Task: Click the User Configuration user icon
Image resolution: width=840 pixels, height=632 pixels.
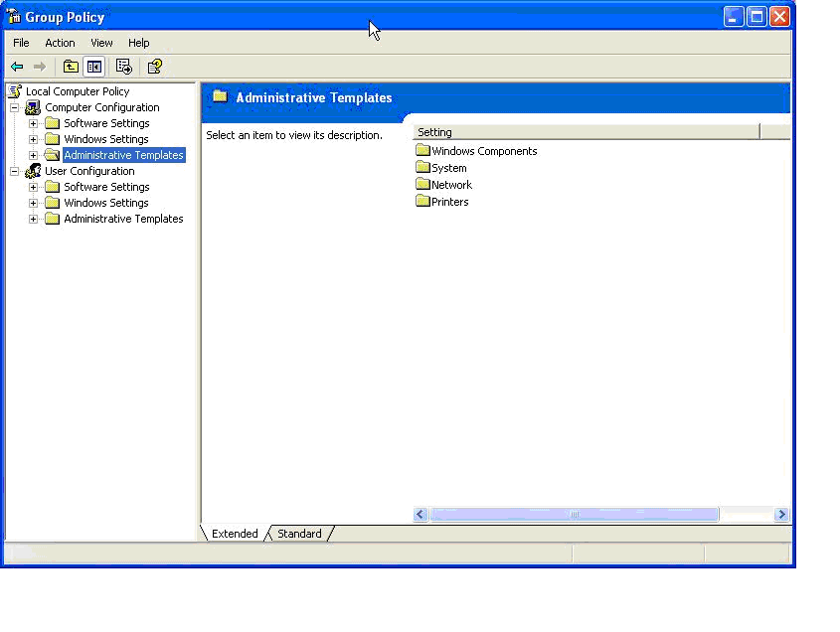Action: click(33, 171)
